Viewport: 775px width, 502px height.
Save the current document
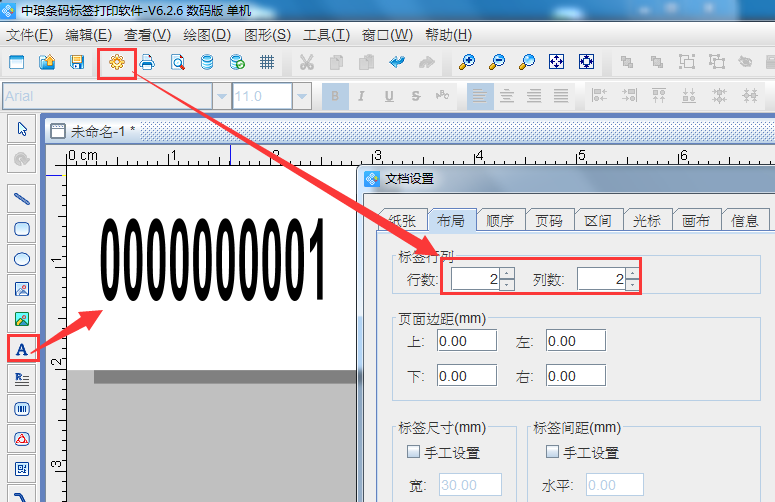[x=77, y=62]
